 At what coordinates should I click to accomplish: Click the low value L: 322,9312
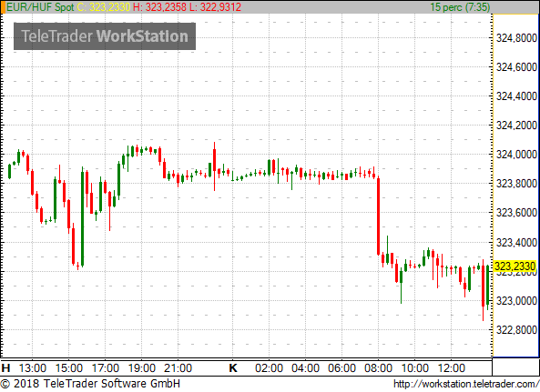pyautogui.click(x=215, y=7)
